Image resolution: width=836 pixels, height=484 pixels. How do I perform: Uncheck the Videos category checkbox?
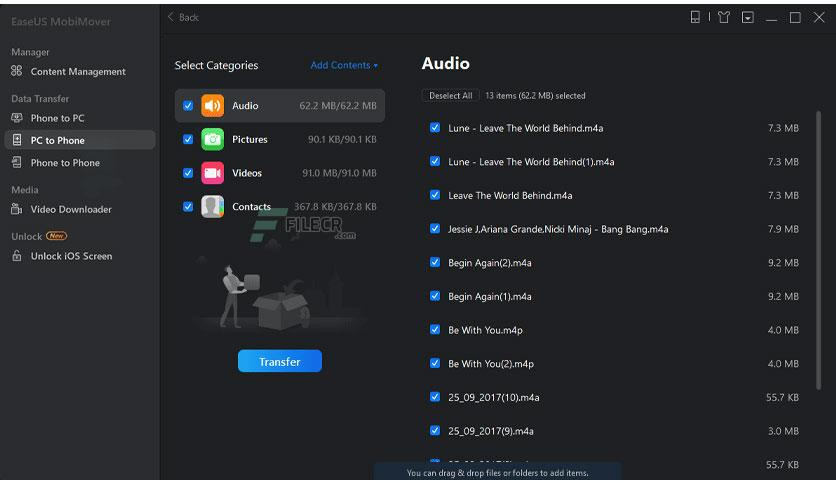click(188, 173)
